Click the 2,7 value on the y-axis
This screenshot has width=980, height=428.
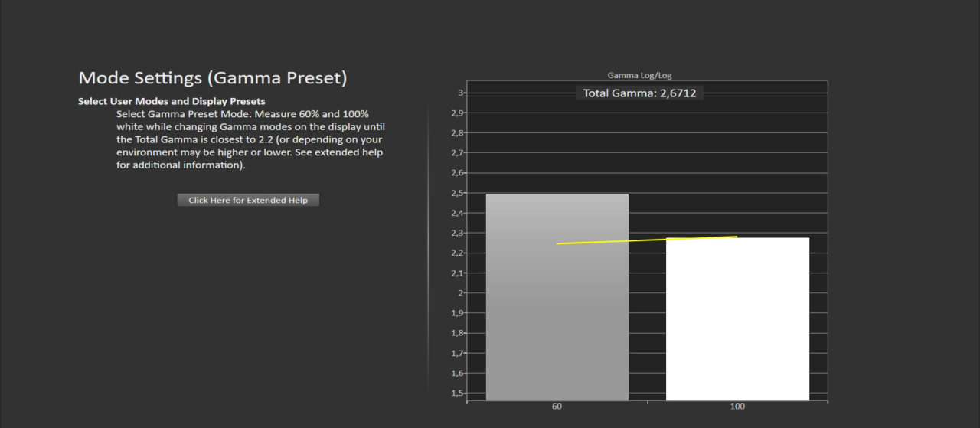(x=456, y=153)
